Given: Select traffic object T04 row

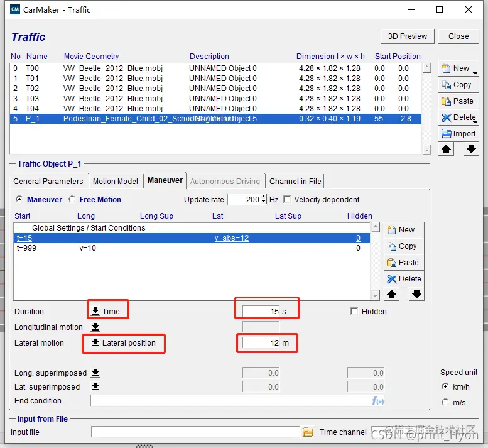Looking at the screenshot, I should 215,109.
